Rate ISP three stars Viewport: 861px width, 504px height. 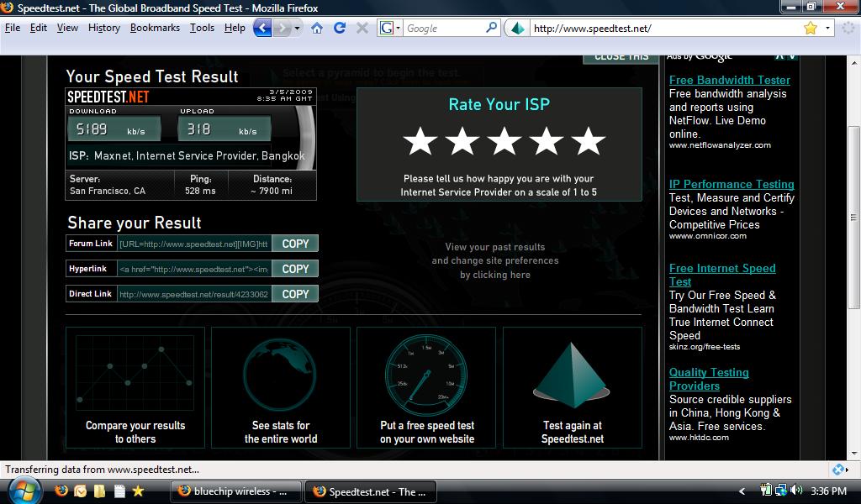pos(504,141)
